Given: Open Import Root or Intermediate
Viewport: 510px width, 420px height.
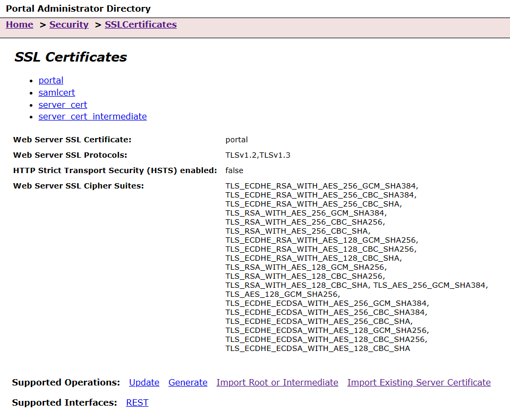Looking at the screenshot, I should [x=277, y=382].
